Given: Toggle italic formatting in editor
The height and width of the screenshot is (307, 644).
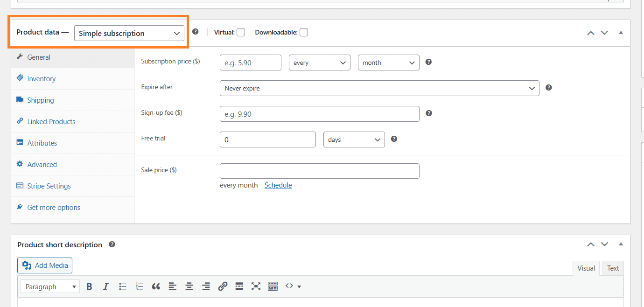Looking at the screenshot, I should coord(106,286).
